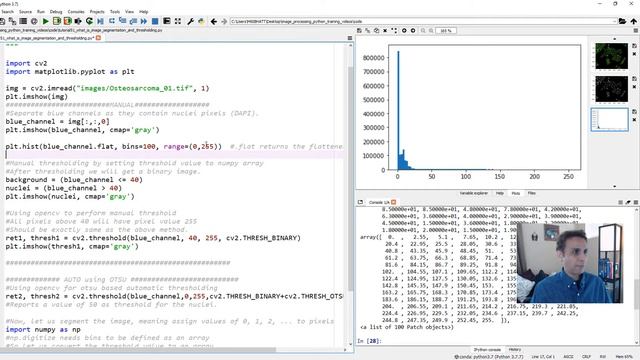Zoom out plot magnifier icon

(423, 31)
